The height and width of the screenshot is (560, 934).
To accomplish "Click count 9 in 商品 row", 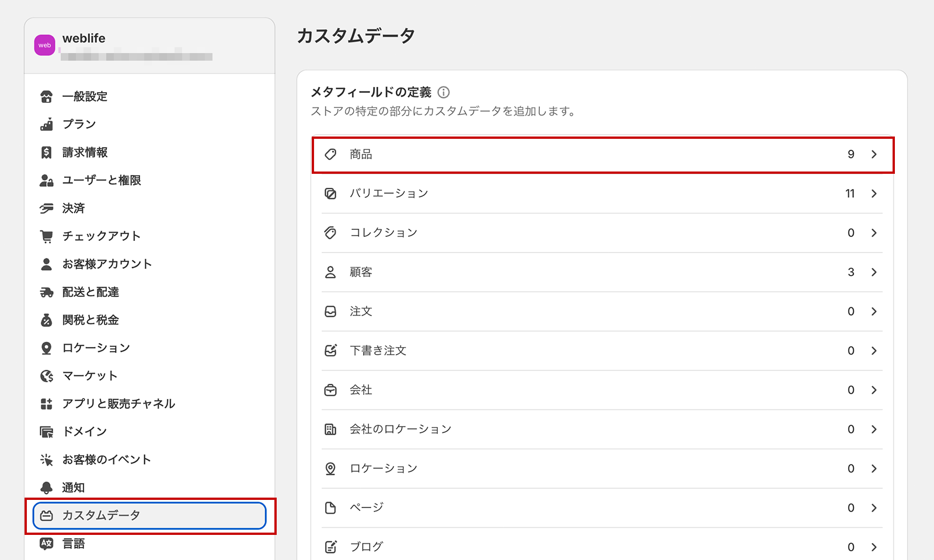I will (851, 155).
